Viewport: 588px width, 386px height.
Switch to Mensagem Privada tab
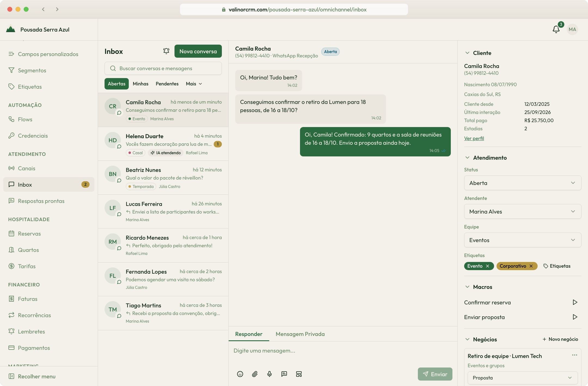pyautogui.click(x=300, y=334)
